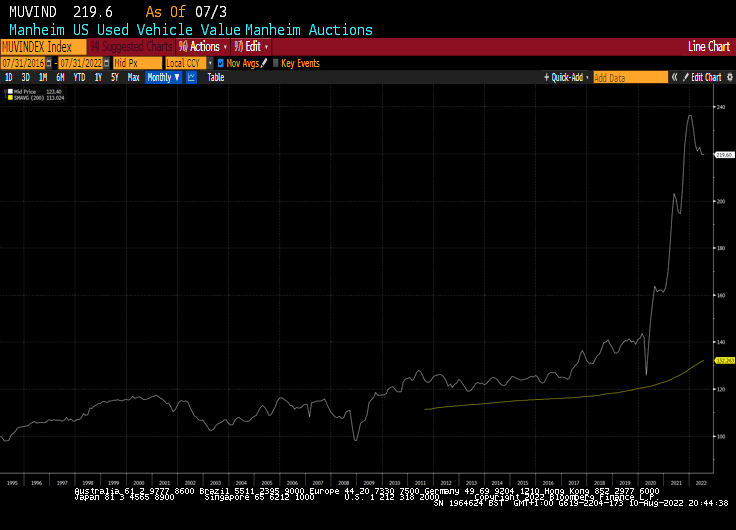The width and height of the screenshot is (736, 530).
Task: Click the Edit Chart pencil button
Action: [x=702, y=77]
